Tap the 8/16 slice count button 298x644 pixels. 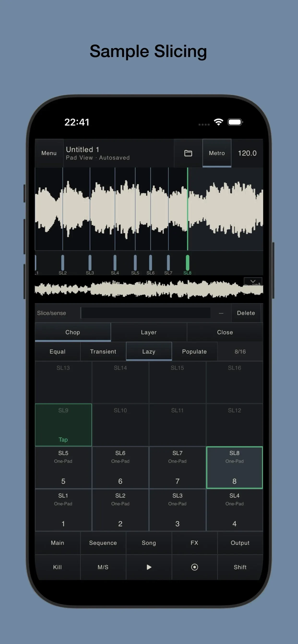coord(240,351)
